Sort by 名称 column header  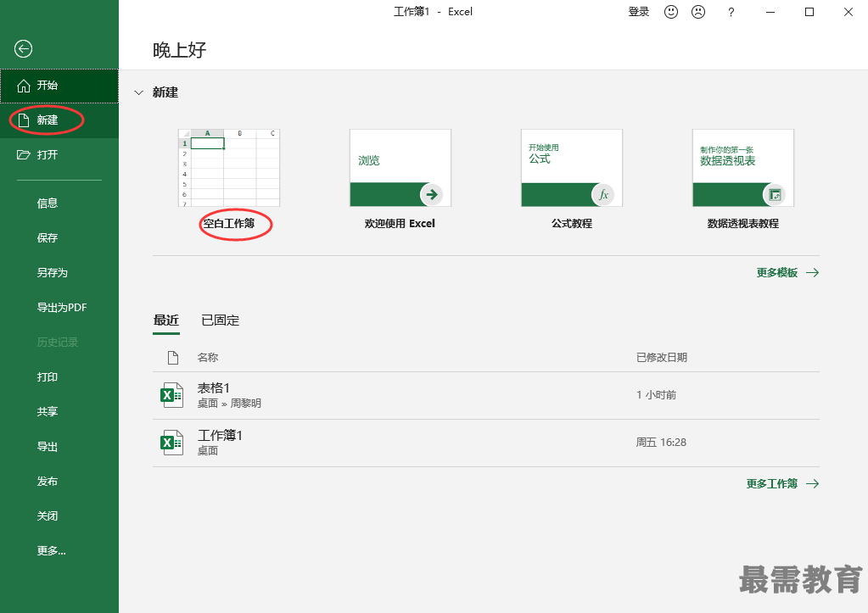point(208,358)
